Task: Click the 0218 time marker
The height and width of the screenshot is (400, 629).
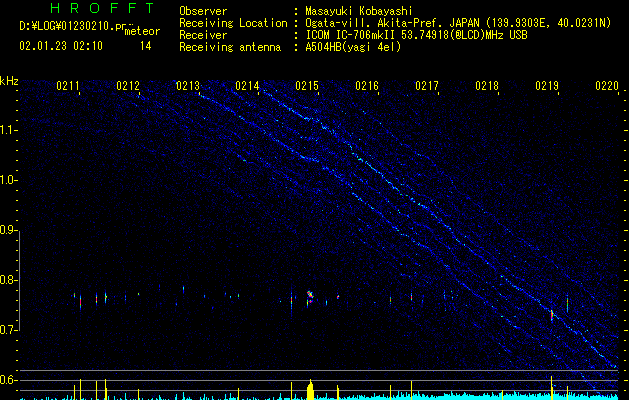Action: pos(487,86)
